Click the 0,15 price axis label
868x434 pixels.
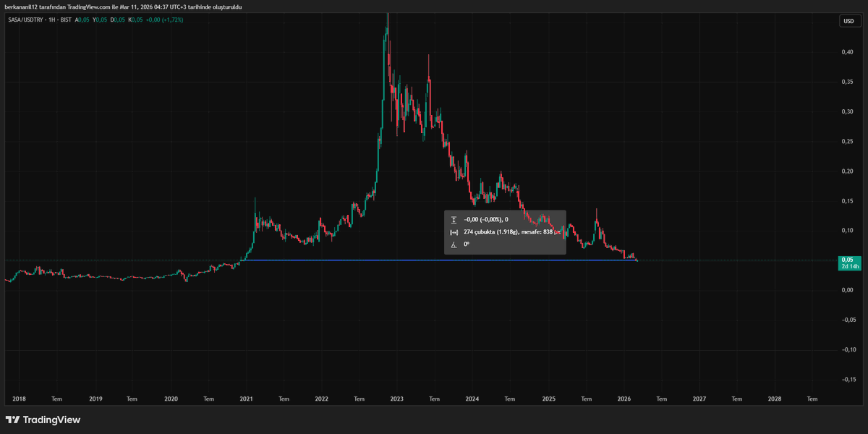(848, 200)
